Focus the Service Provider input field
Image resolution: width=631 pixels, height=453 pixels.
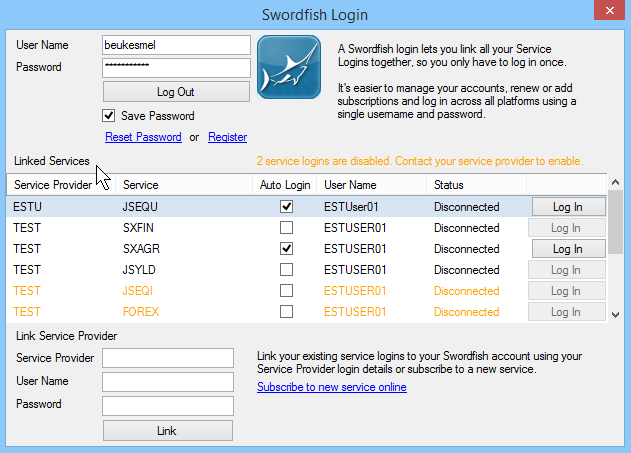tap(167, 358)
